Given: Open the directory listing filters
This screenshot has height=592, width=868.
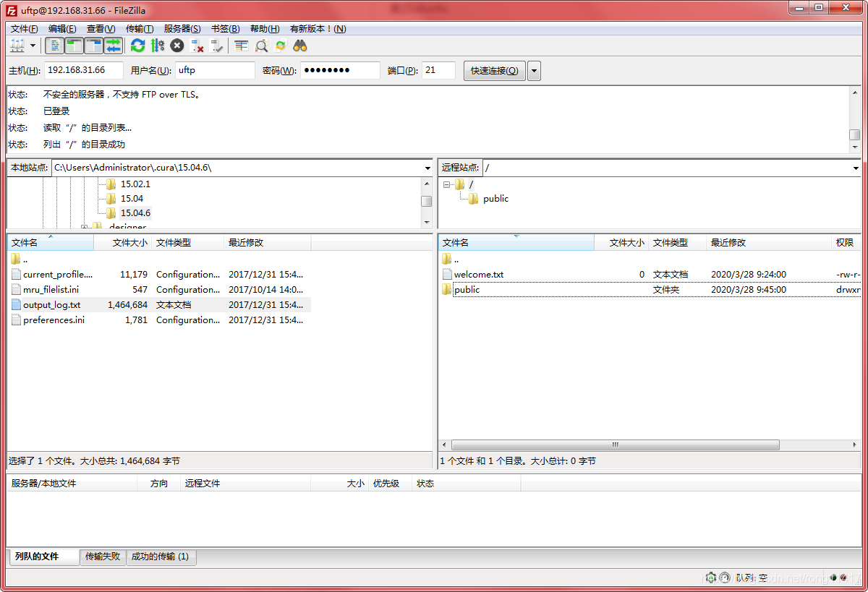Looking at the screenshot, I should [x=239, y=45].
